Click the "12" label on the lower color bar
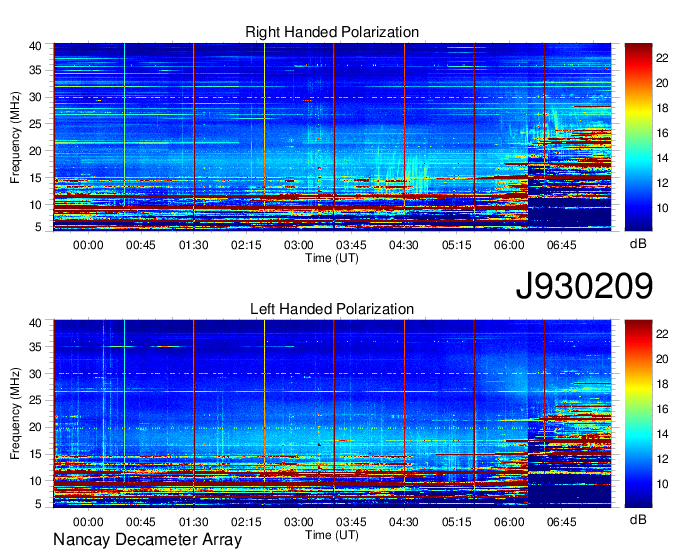The image size is (680, 552). 662,460
